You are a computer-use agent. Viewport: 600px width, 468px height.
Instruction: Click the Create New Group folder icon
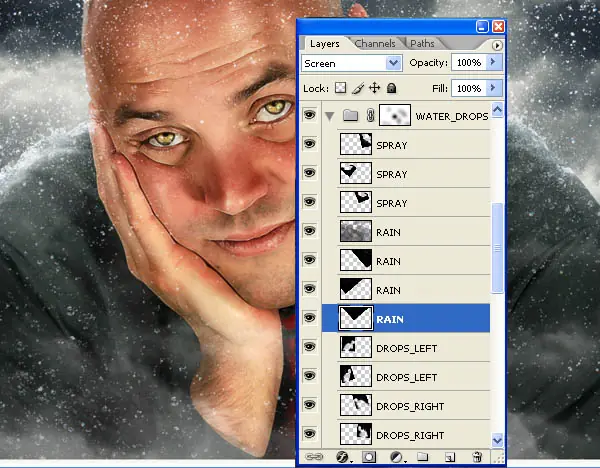422,457
